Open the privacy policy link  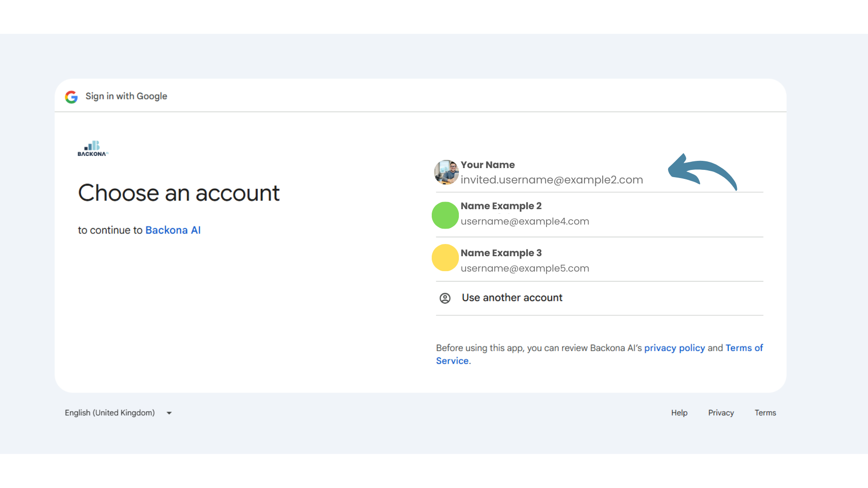tap(675, 348)
